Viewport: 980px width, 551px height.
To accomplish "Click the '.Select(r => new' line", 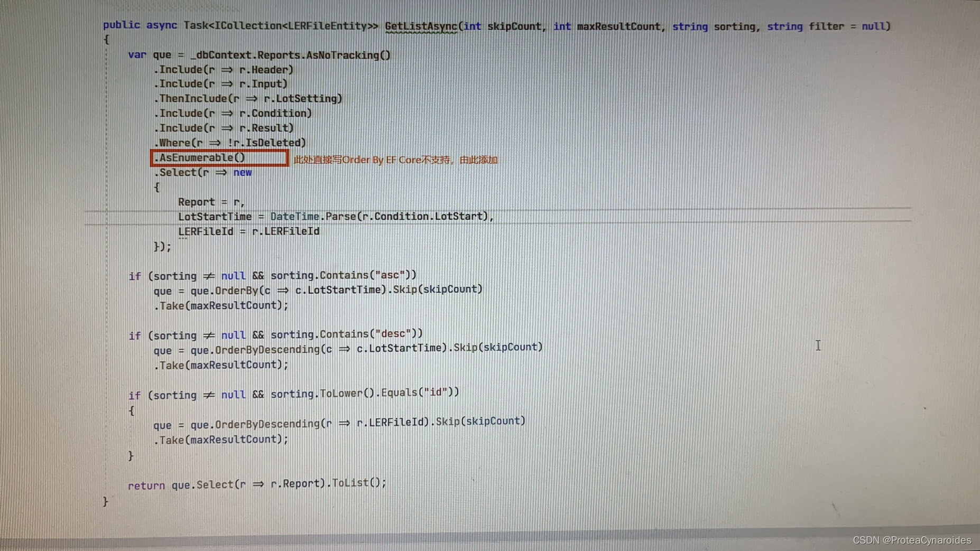I will (203, 172).
